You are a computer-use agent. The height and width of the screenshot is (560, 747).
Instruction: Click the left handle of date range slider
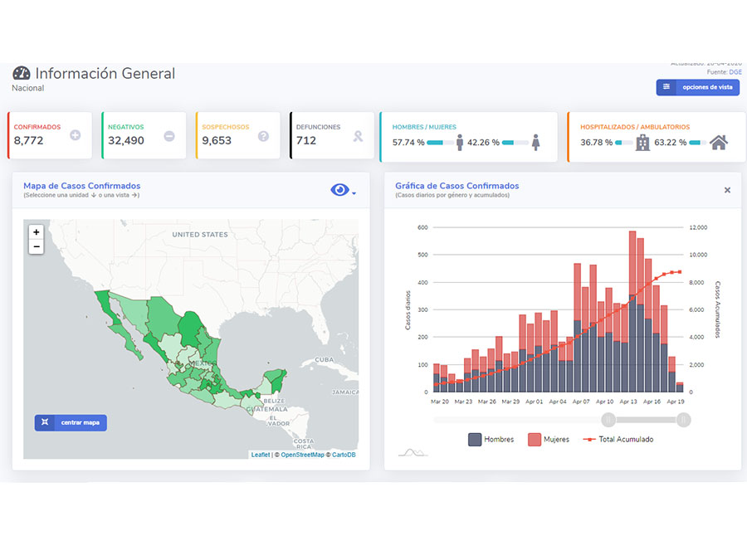(608, 420)
